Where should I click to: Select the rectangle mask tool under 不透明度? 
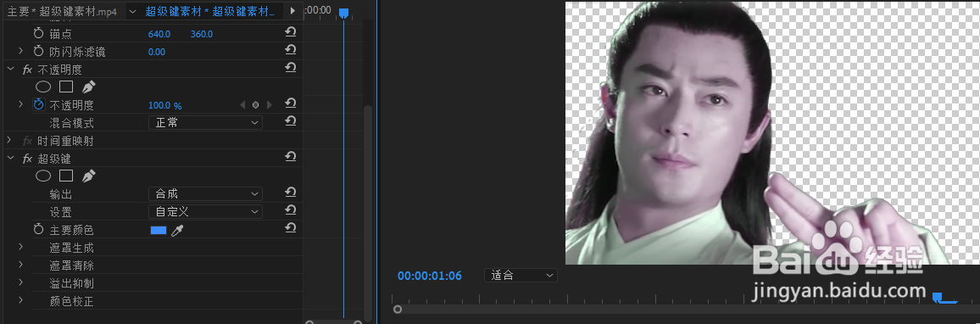[x=66, y=87]
